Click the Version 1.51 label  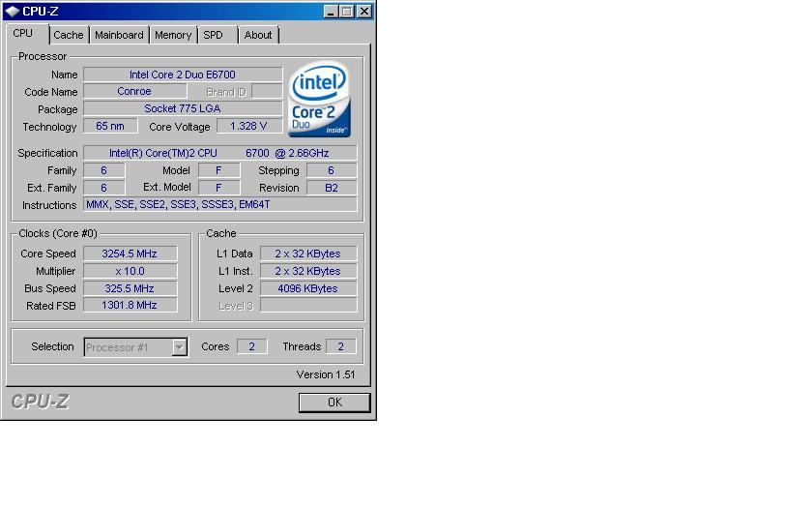(x=326, y=374)
